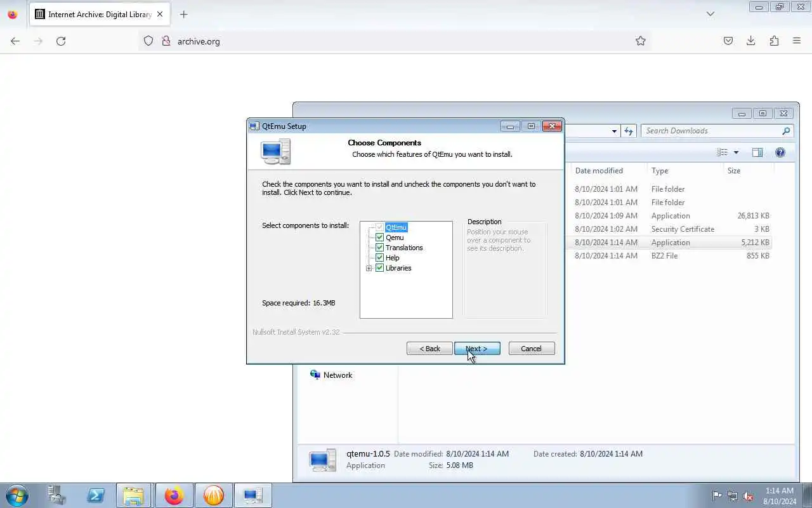Image resolution: width=812 pixels, height=508 pixels.
Task: Select the Security Certificate file row
Action: (671, 229)
